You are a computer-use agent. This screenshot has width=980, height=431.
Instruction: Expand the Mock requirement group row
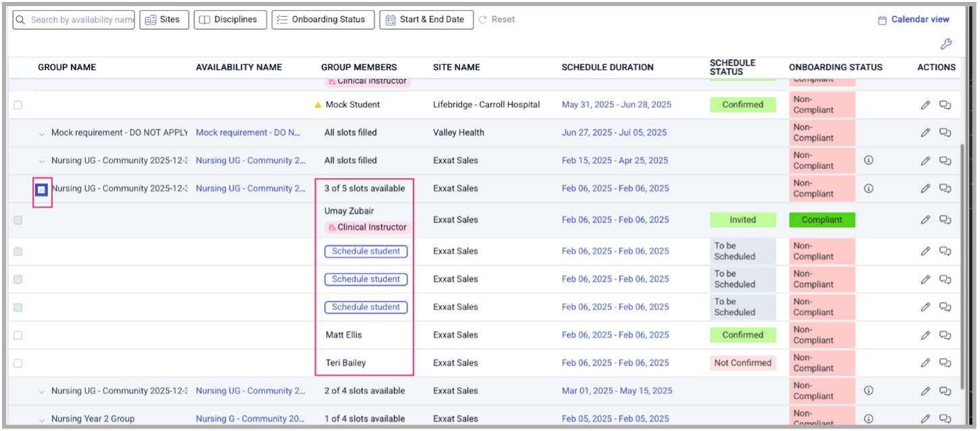click(41, 133)
